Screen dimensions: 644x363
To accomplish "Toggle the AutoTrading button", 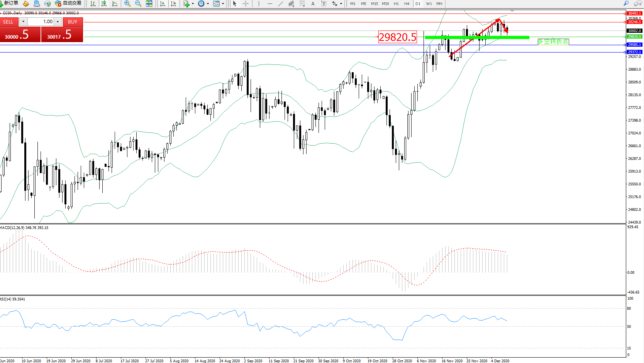I will pos(68,3).
